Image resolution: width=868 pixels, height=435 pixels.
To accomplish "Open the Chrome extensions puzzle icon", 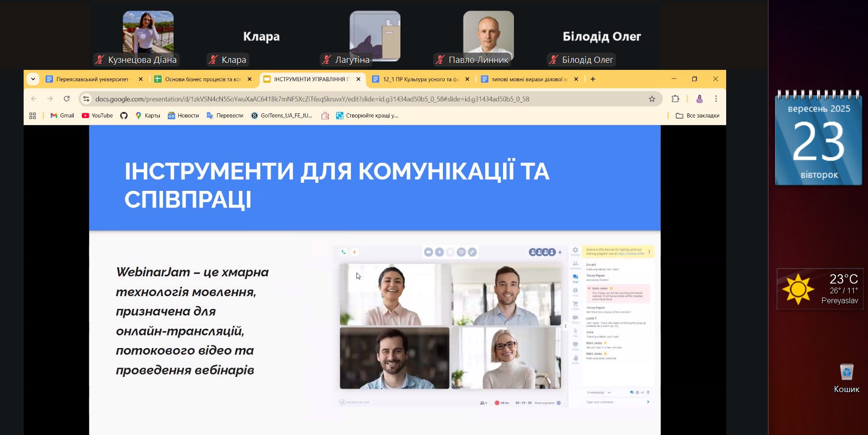I will point(675,99).
